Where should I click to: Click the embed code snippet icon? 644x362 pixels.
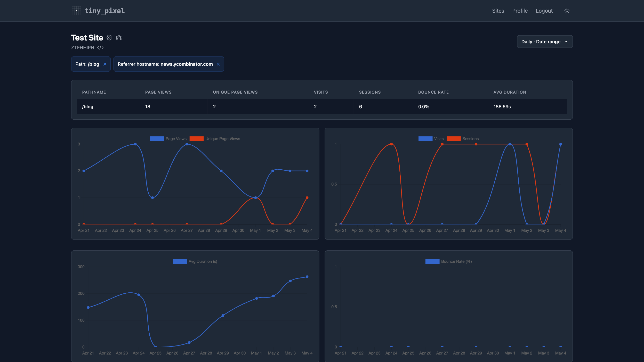pos(100,48)
